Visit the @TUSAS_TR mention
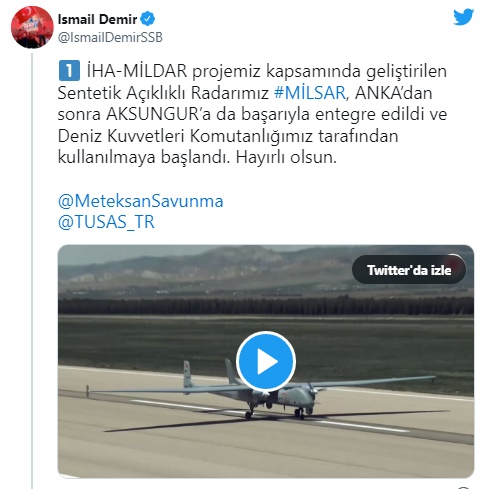The height and width of the screenshot is (489, 486). coord(106,222)
